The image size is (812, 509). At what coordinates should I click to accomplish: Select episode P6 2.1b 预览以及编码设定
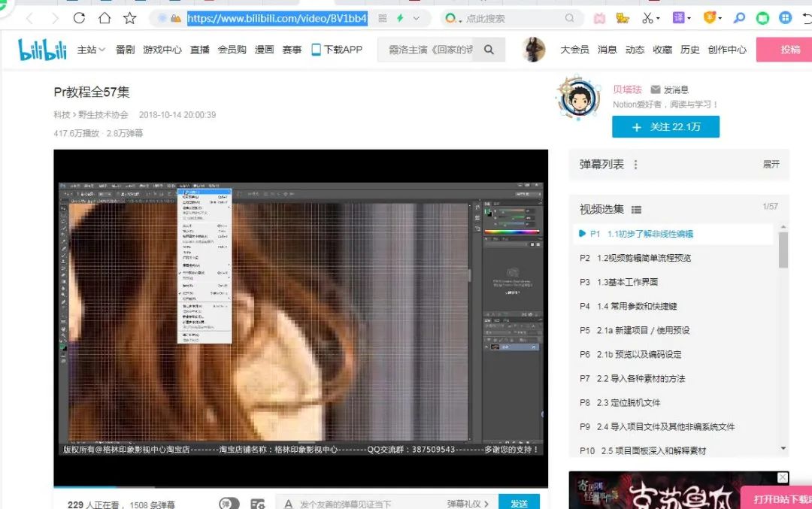[x=673, y=354]
